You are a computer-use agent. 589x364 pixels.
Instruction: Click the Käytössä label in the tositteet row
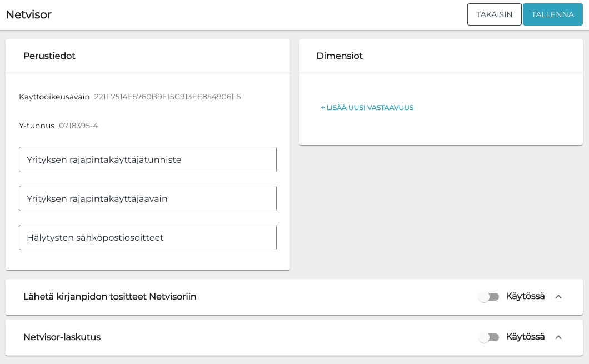[x=525, y=296]
